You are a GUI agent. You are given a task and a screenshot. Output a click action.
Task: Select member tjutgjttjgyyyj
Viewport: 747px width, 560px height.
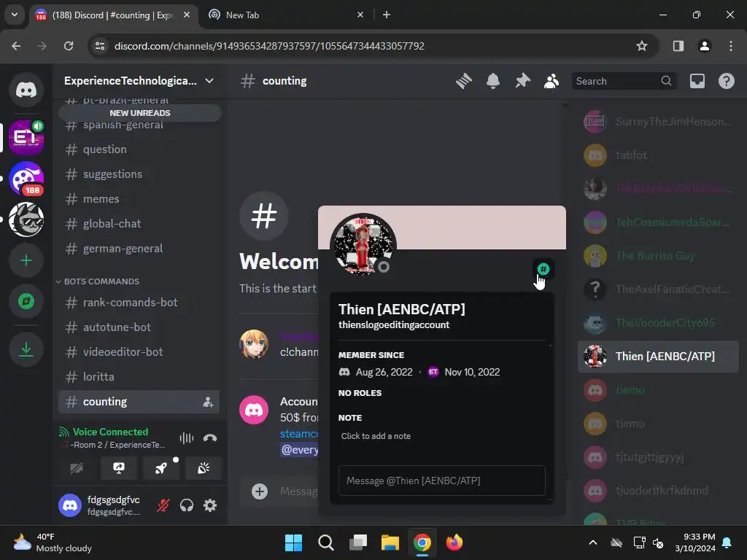[659, 457]
